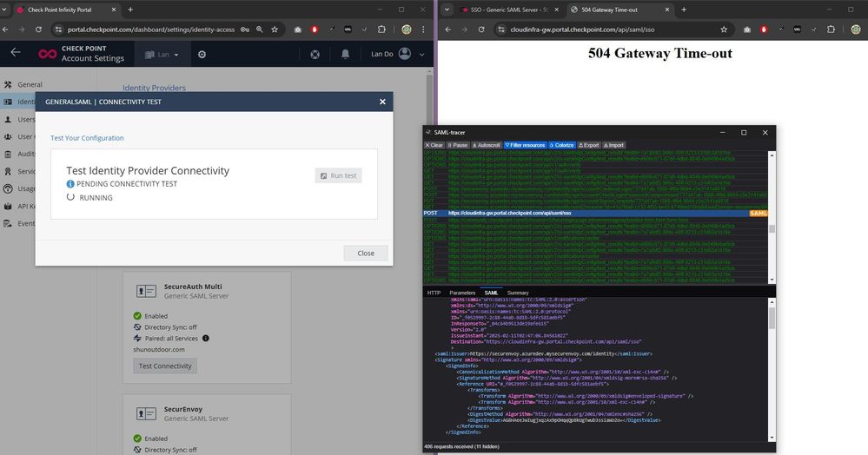Click the info icon beside Paired: all Services

tap(206, 338)
